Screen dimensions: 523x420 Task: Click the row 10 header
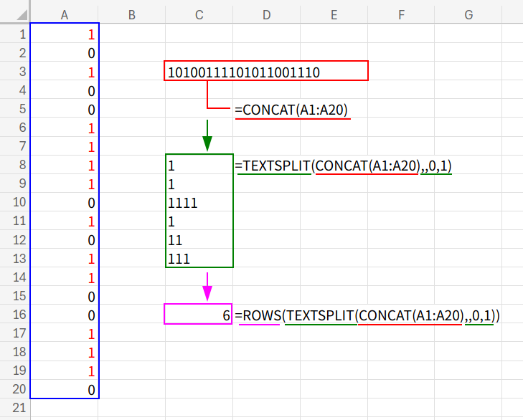[14, 202]
